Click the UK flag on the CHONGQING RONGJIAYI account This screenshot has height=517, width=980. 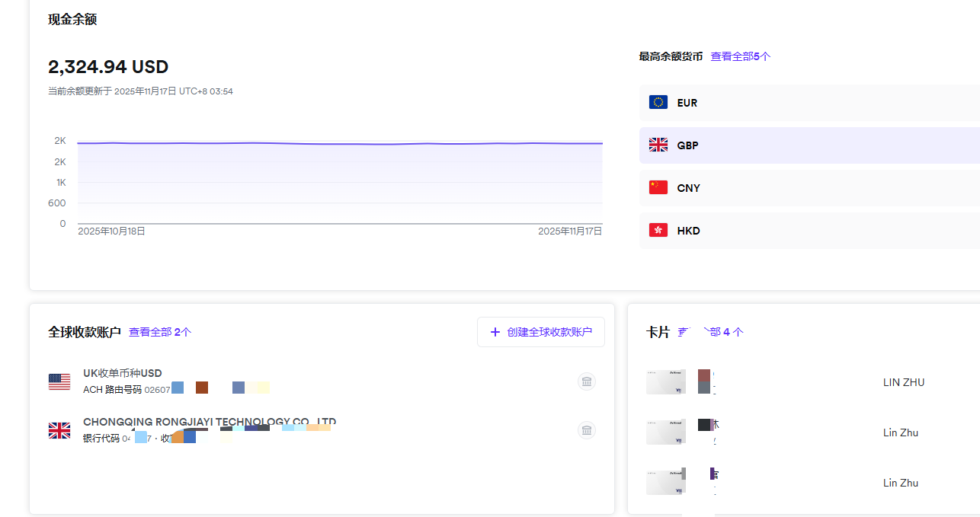[59, 429]
